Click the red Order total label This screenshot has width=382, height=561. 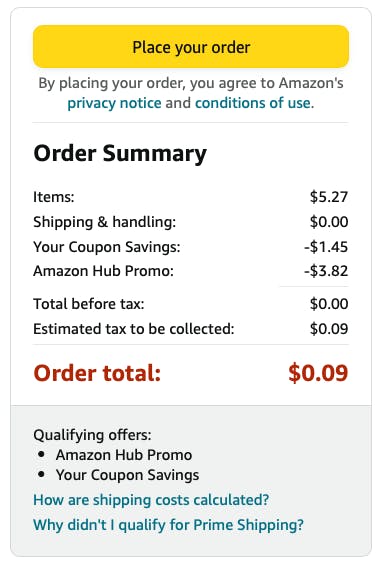(97, 373)
